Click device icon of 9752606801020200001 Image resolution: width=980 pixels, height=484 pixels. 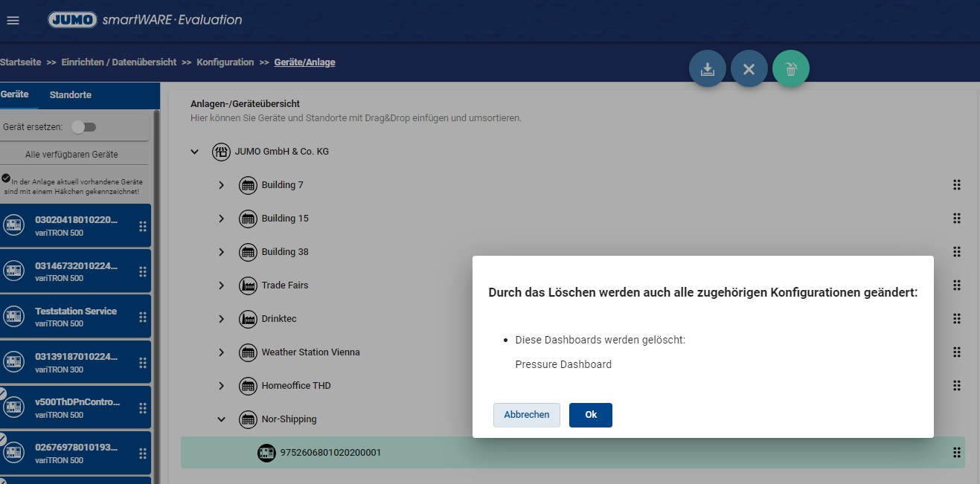pos(266,452)
